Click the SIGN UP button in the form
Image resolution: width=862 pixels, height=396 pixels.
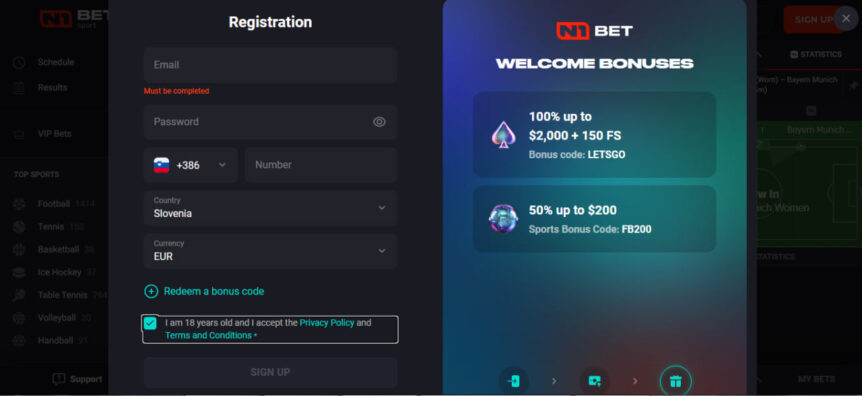tap(270, 372)
